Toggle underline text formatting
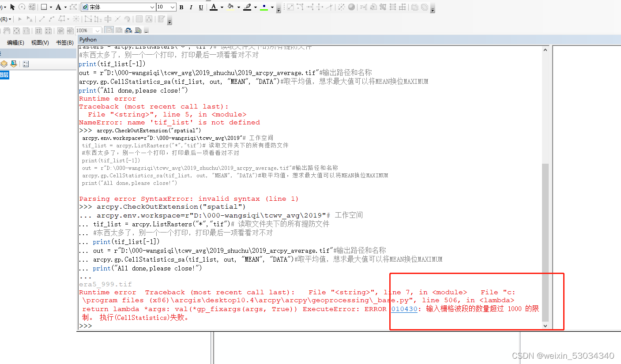The height and width of the screenshot is (364, 621). [200, 7]
